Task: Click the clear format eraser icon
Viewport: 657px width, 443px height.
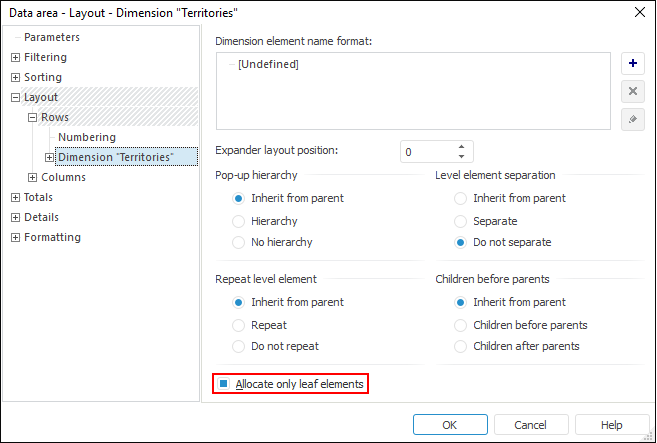Action: [x=632, y=120]
